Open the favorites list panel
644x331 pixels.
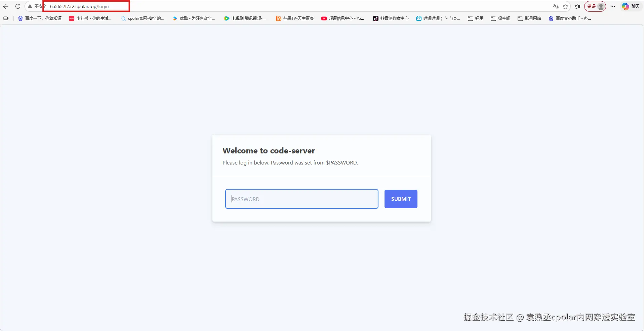(577, 6)
